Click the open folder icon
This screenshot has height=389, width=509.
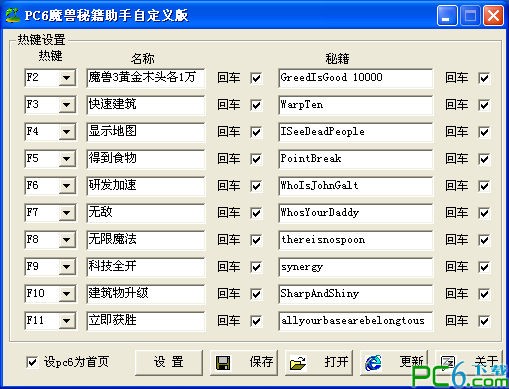298,363
